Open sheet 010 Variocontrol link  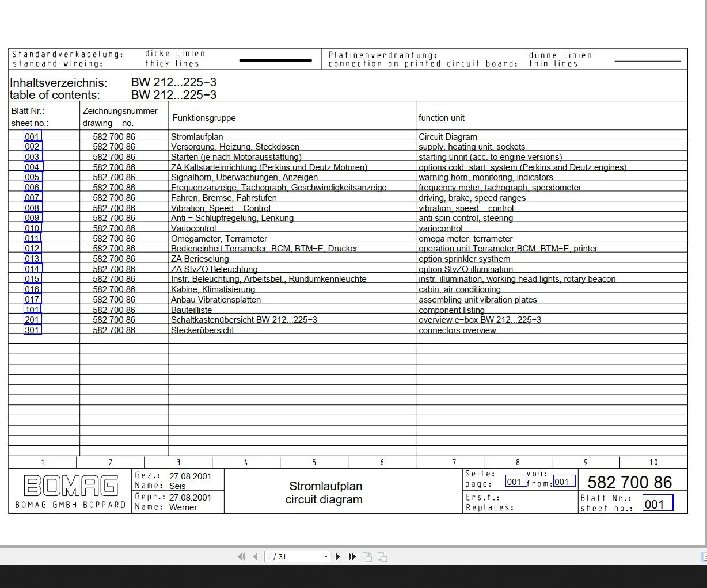pos(33,228)
